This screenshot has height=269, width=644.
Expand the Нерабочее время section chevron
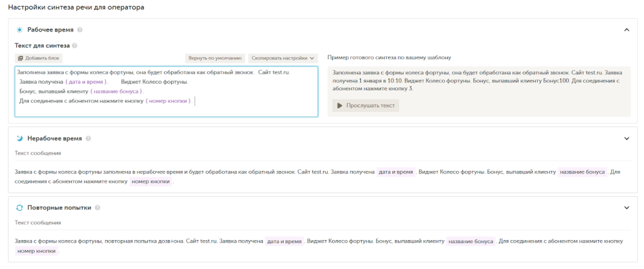[x=626, y=138]
